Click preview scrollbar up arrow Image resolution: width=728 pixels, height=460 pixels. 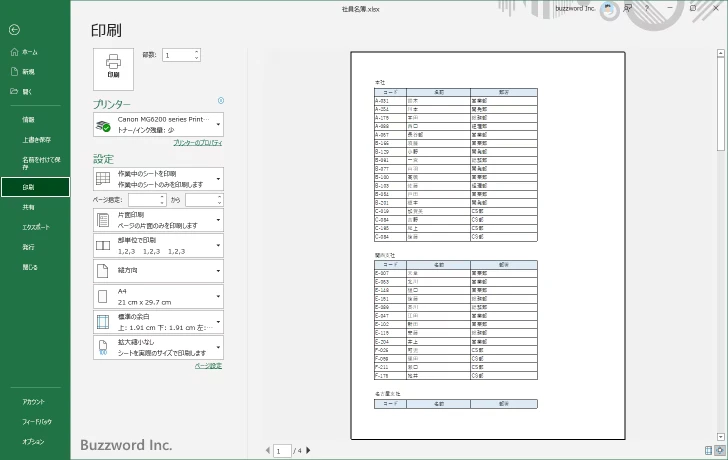pyautogui.click(x=721, y=53)
